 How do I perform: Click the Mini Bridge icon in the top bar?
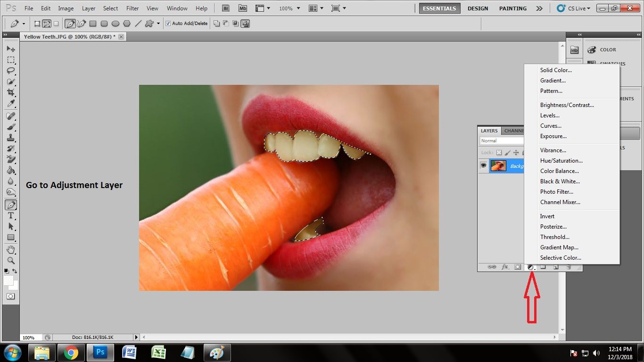click(242, 8)
